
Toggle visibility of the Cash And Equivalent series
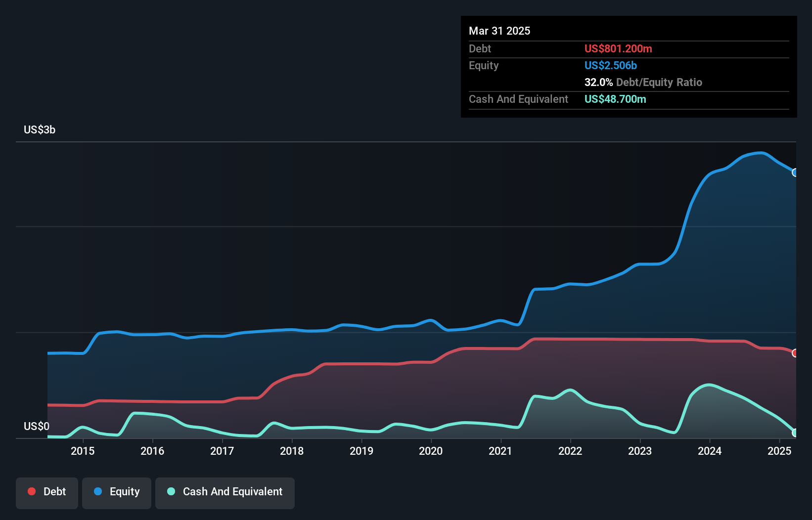pos(225,492)
